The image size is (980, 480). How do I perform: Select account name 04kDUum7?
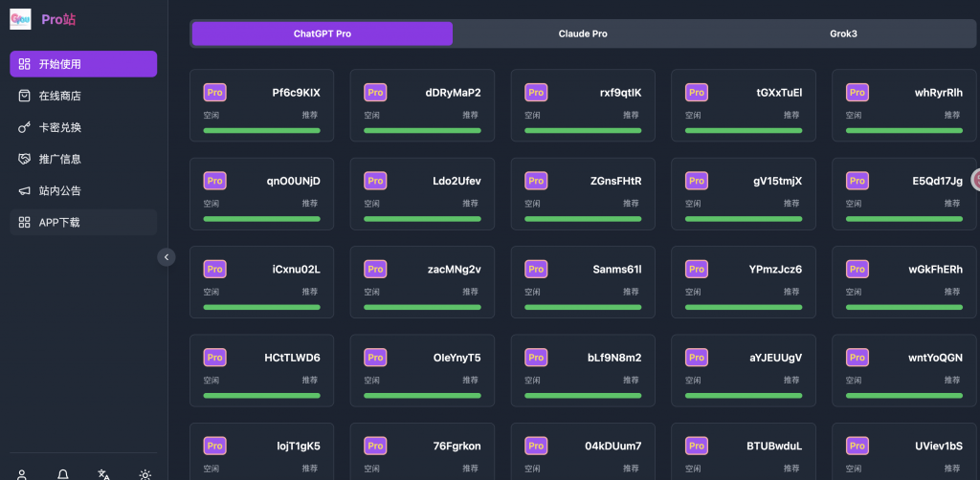click(x=613, y=447)
